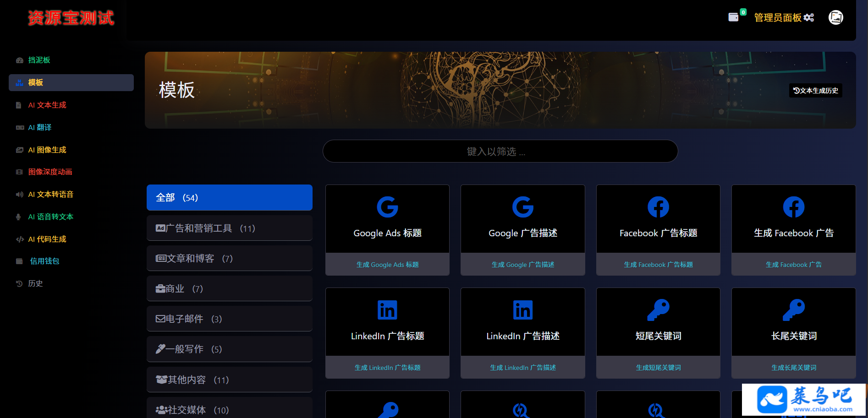This screenshot has height=418, width=868.
Task: Select 广告和营销工具 (11) category
Action: click(230, 228)
